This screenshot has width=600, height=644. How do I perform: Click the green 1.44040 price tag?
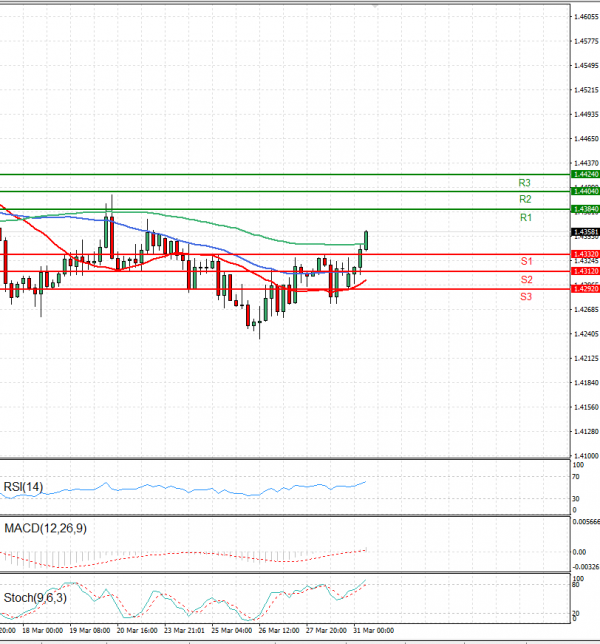[586, 191]
